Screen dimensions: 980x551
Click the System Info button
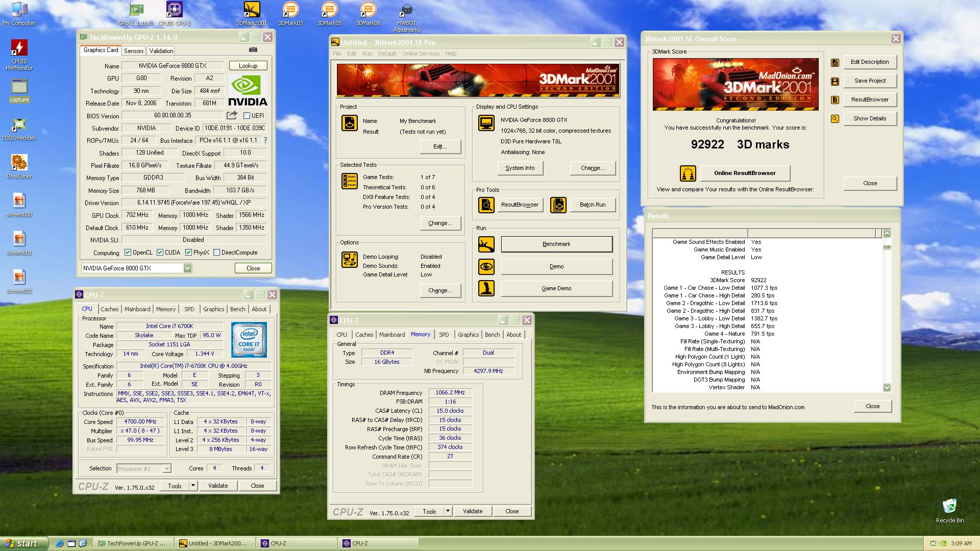click(520, 168)
